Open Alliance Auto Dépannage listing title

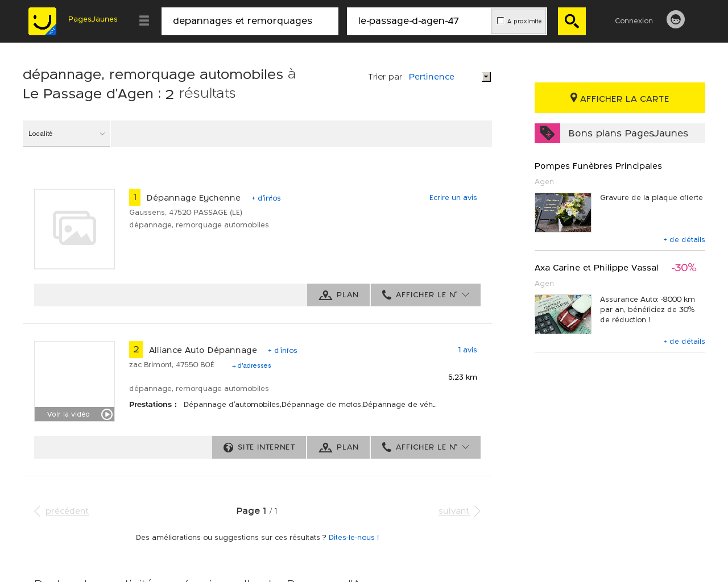click(203, 350)
